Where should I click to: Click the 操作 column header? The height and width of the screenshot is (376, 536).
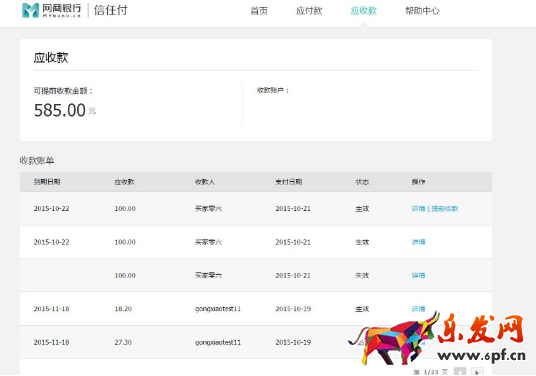tap(418, 182)
